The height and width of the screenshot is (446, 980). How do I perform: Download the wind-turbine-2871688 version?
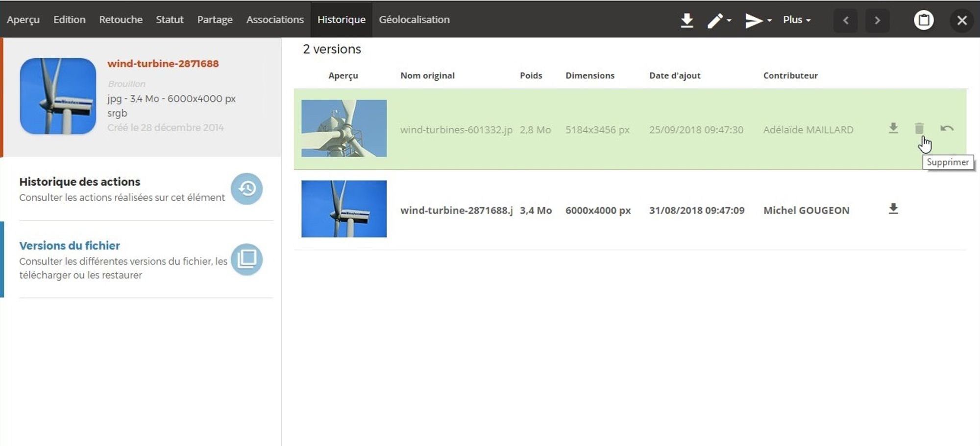(x=893, y=209)
